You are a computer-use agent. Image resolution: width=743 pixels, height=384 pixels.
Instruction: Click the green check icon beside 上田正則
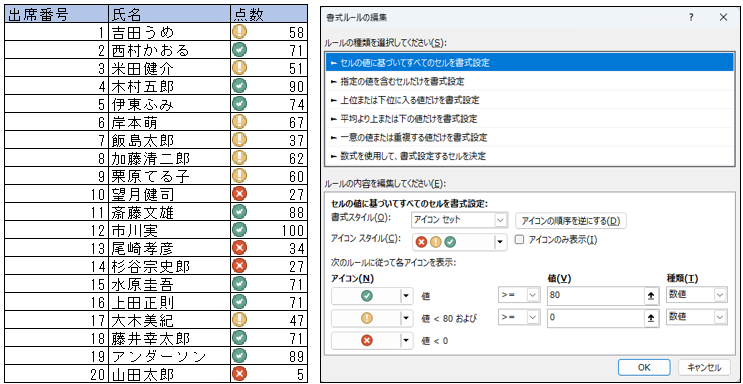240,302
